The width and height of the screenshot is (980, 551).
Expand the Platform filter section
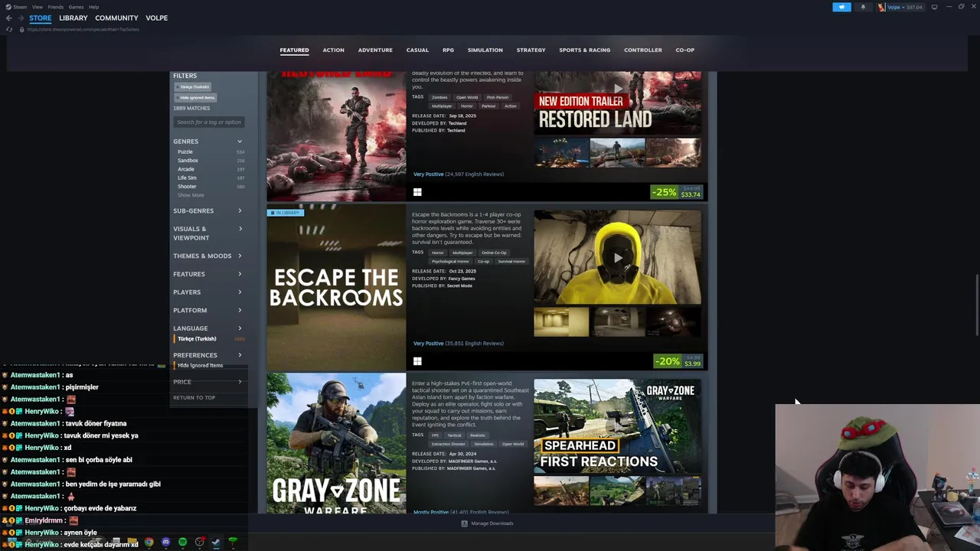(x=207, y=310)
